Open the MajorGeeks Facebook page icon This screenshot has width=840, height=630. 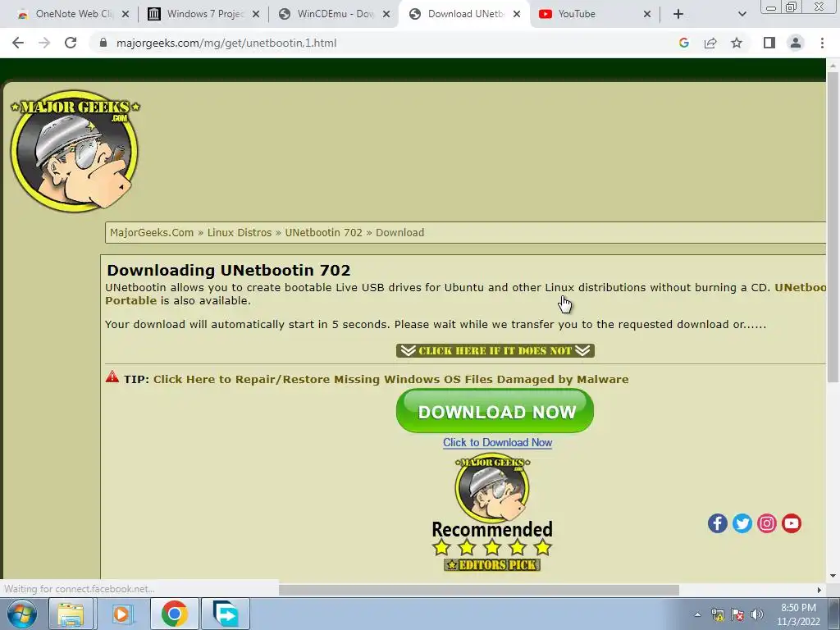coord(717,523)
